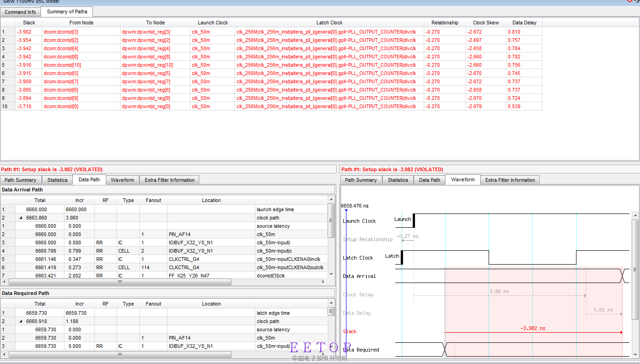Open Path Summary tab in the right panel
The image size is (640, 364).
point(361,180)
